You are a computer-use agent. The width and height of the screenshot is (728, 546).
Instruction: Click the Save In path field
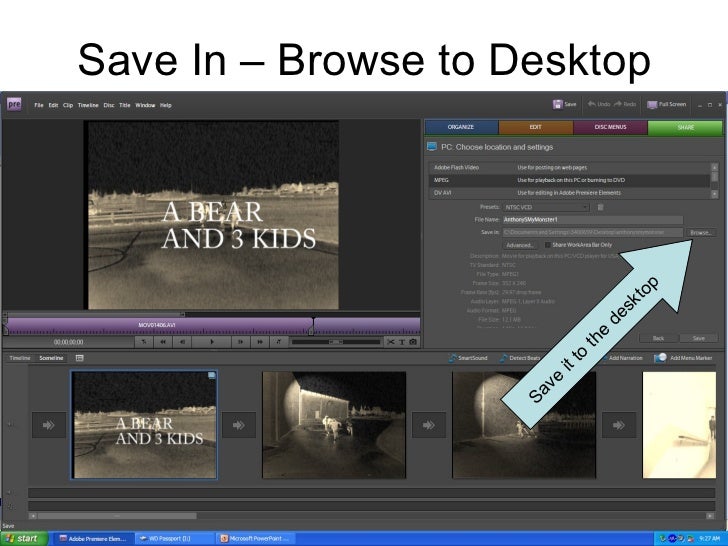(x=592, y=232)
